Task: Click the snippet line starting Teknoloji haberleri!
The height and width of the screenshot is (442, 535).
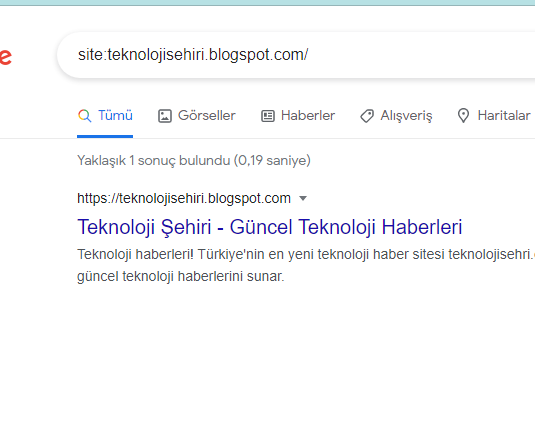Action: click(x=306, y=255)
